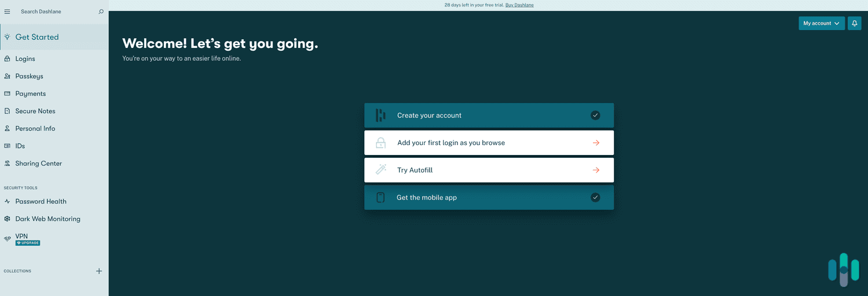
Task: Add a new collection with plus icon
Action: tap(99, 271)
